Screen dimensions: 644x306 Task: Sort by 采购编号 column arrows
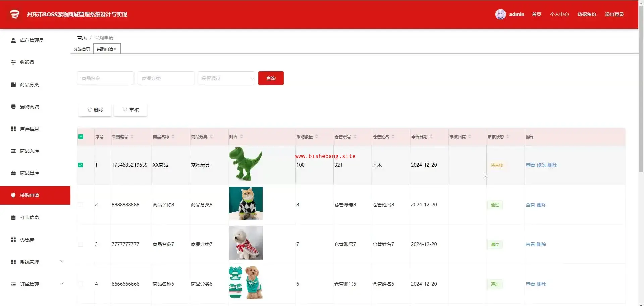(132, 137)
